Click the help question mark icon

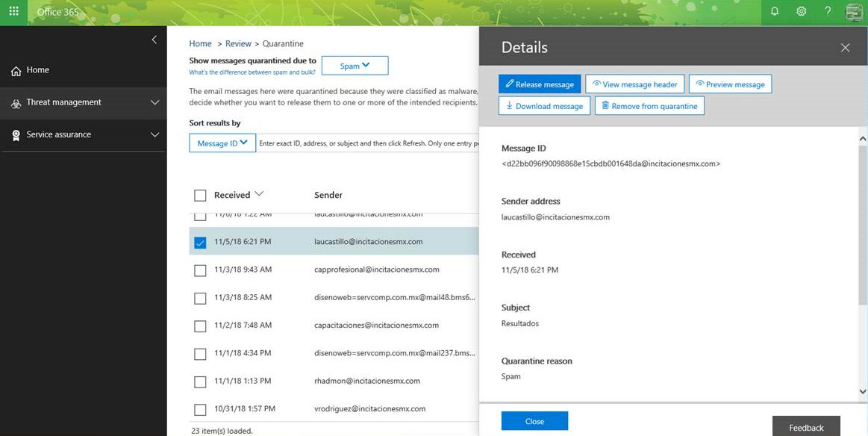pyautogui.click(x=828, y=12)
